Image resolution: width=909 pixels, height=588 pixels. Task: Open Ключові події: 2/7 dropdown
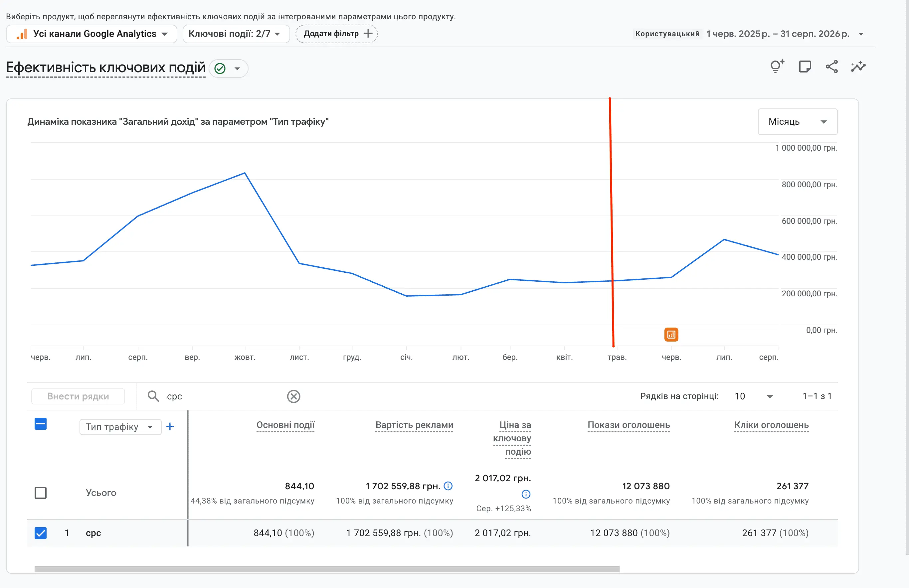[x=236, y=34]
